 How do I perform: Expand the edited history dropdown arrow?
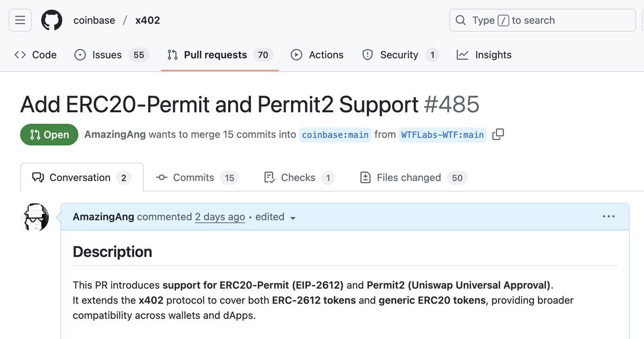tap(292, 218)
